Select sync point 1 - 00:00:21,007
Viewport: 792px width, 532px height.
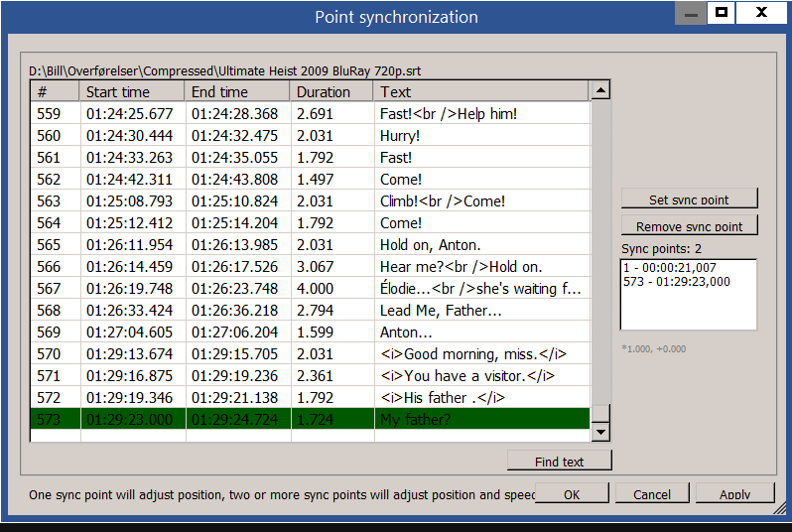pos(669,268)
